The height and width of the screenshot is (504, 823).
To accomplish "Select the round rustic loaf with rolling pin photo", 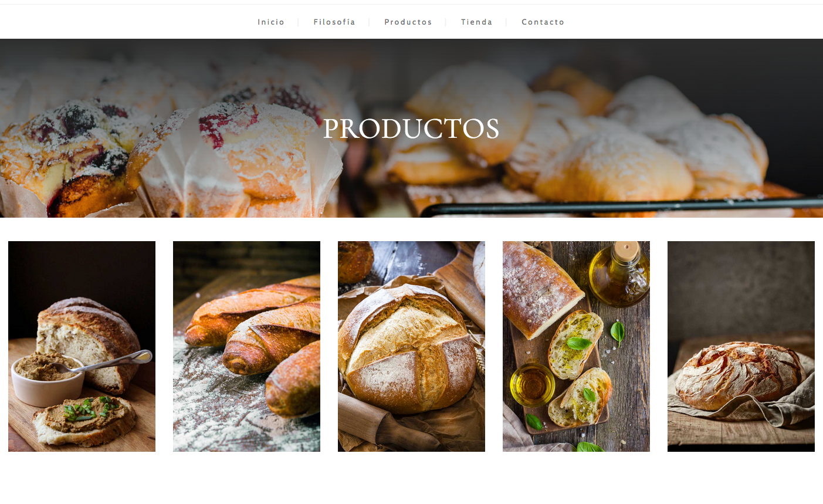I will pos(411,346).
